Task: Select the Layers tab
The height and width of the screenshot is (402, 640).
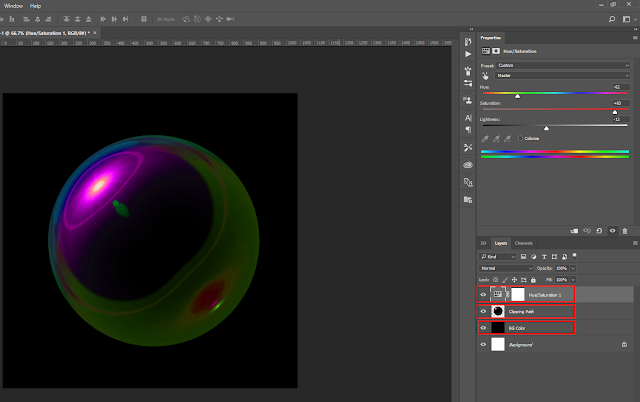Action: click(500, 243)
